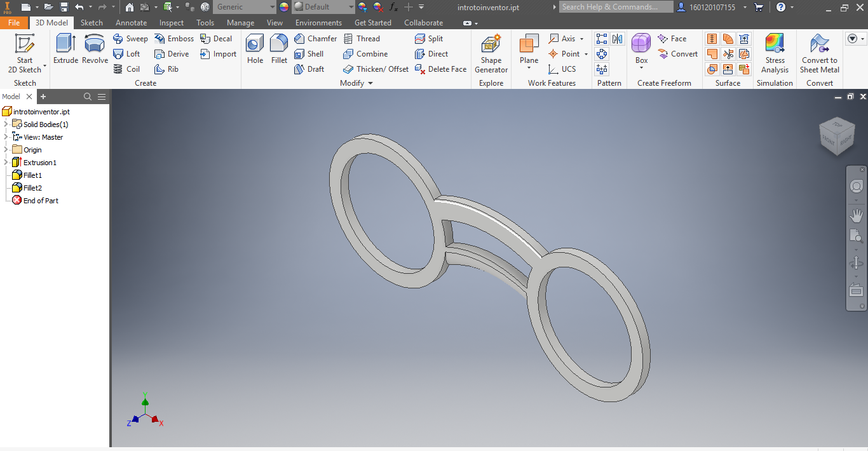This screenshot has width=868, height=451.
Task: Select Fillet2 in the model tree
Action: pos(27,188)
